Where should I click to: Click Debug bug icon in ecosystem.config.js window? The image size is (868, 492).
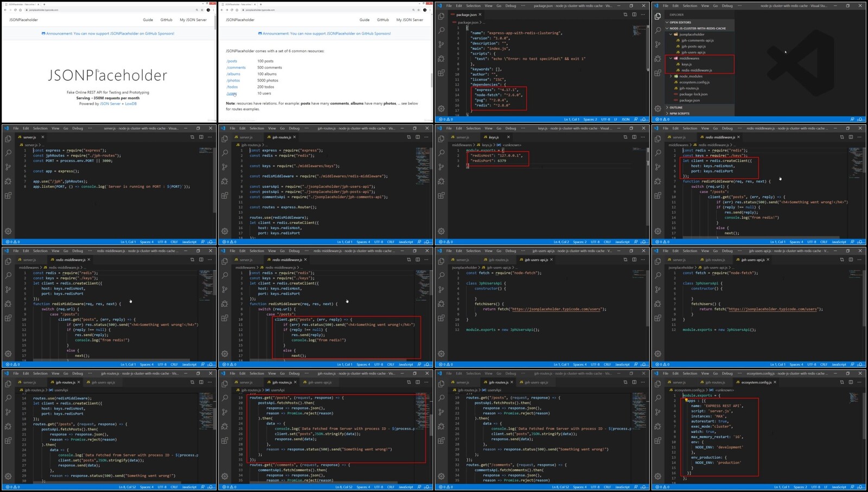point(658,426)
